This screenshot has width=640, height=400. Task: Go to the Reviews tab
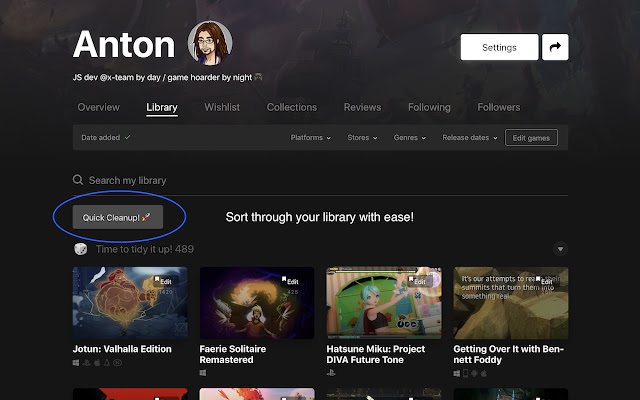pyautogui.click(x=362, y=107)
